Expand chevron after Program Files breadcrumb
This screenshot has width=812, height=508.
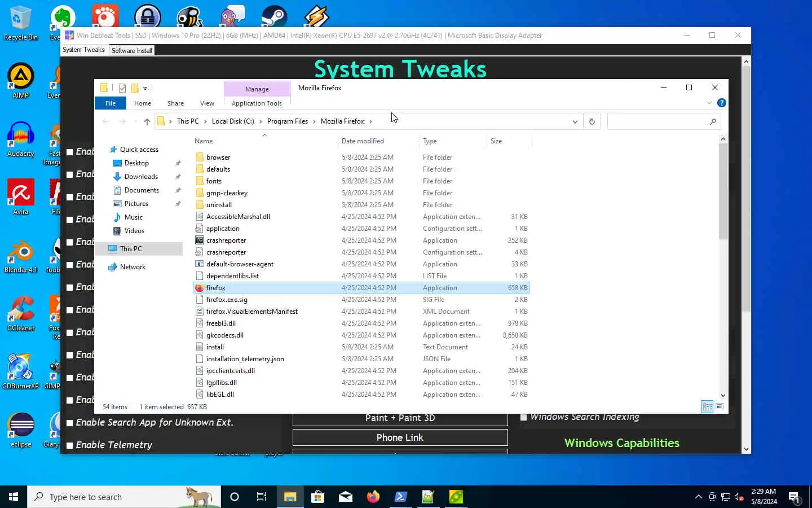coord(314,121)
